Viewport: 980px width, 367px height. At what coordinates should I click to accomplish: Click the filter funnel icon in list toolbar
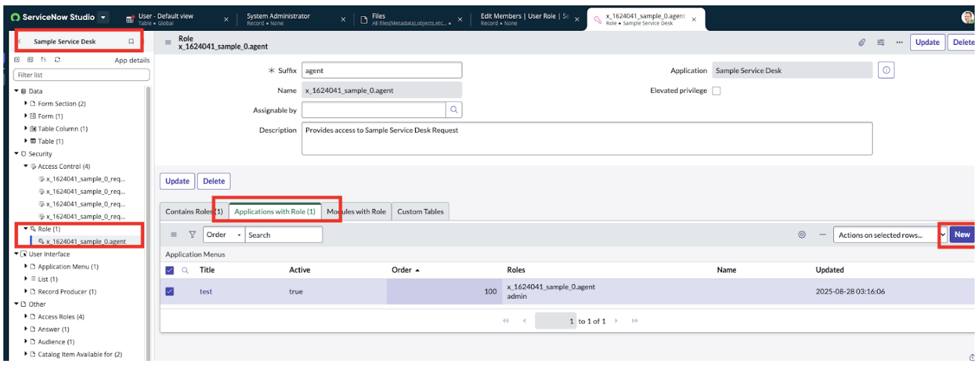click(192, 235)
